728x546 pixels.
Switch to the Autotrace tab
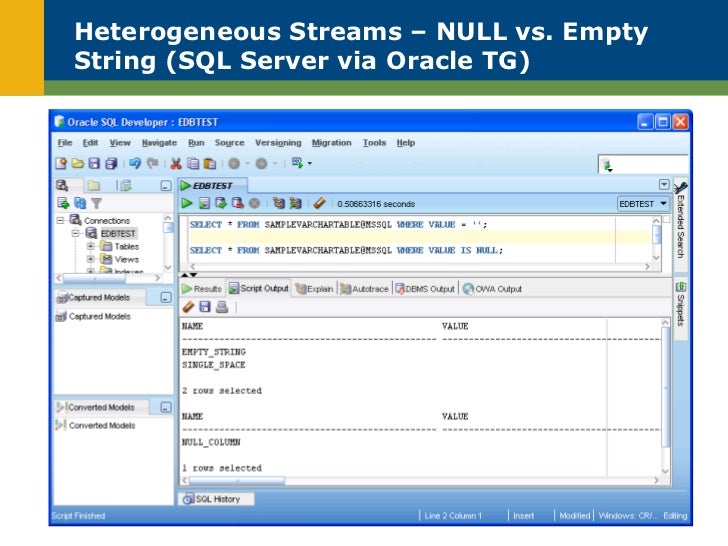coord(364,289)
